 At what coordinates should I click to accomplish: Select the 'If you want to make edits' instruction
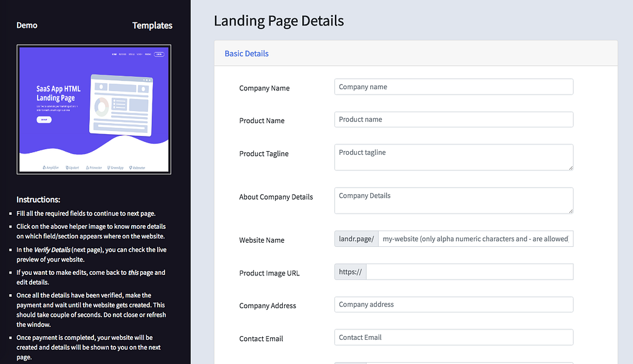coord(91,277)
